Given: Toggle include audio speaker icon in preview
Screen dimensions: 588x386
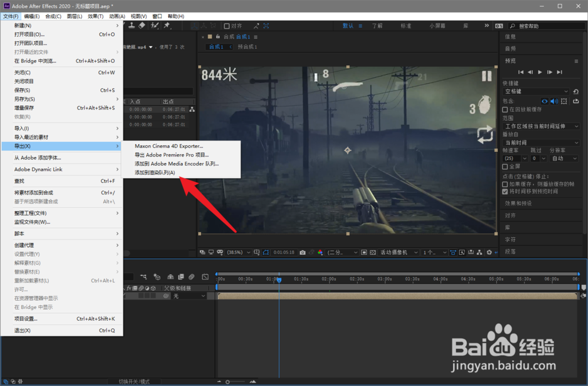Looking at the screenshot, I should (554, 101).
